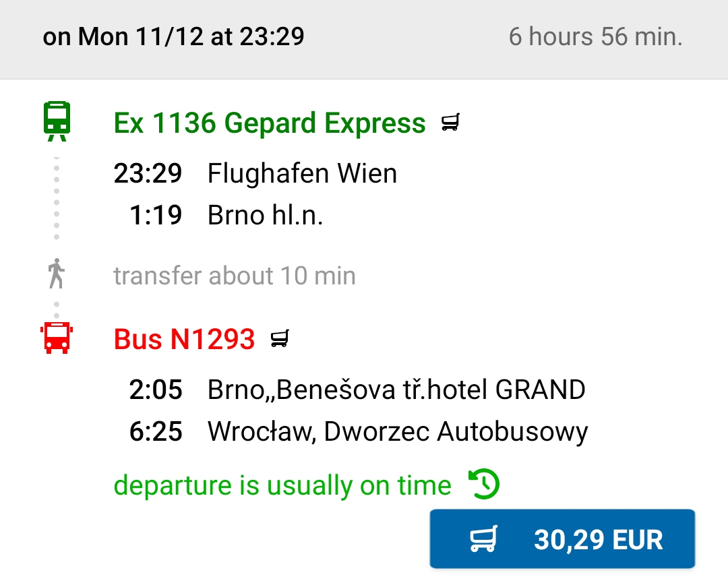The image size is (728, 587).
Task: Select Brno Benešova tř. hotel GRAND stop
Action: point(396,390)
